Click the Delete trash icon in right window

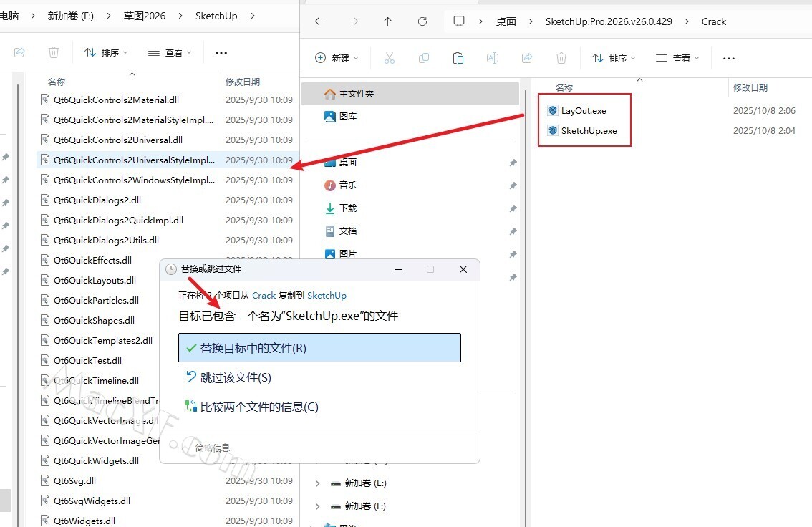pos(561,58)
